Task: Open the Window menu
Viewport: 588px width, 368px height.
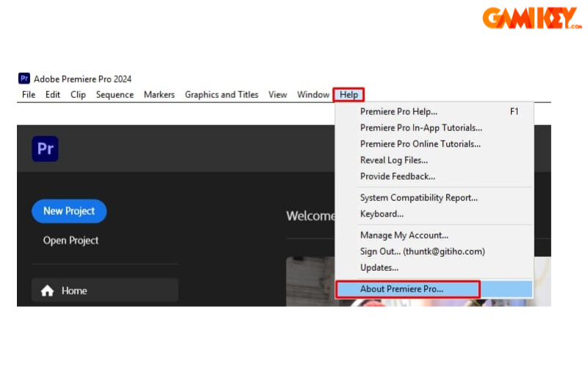Action: (313, 95)
